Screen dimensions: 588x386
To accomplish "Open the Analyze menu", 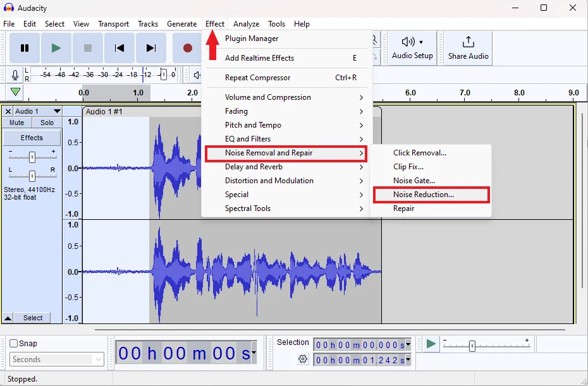I will 246,23.
